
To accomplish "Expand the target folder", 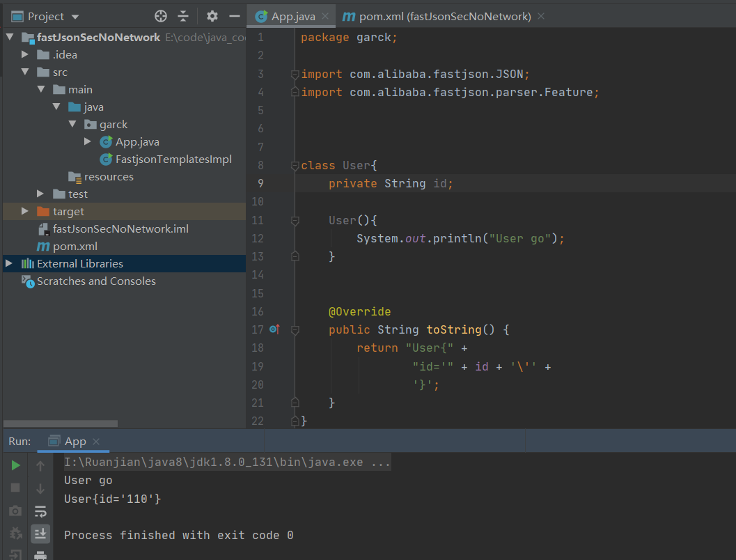I will click(x=25, y=211).
